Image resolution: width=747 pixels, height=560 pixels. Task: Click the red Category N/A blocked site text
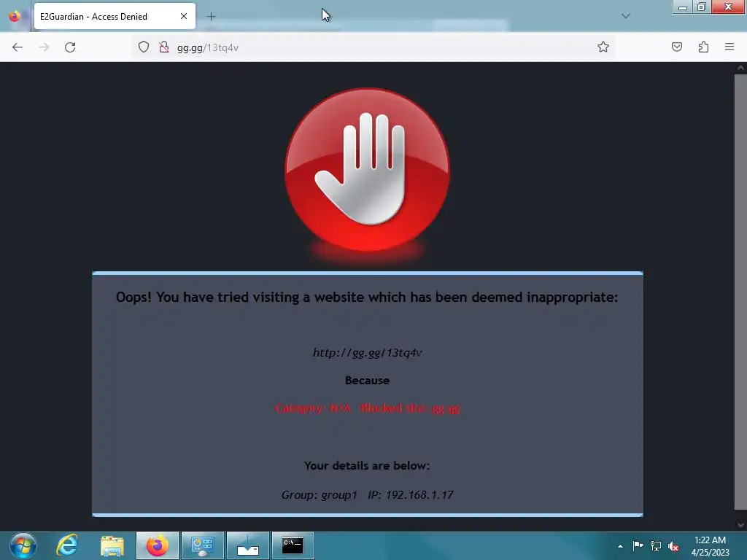[x=368, y=408]
